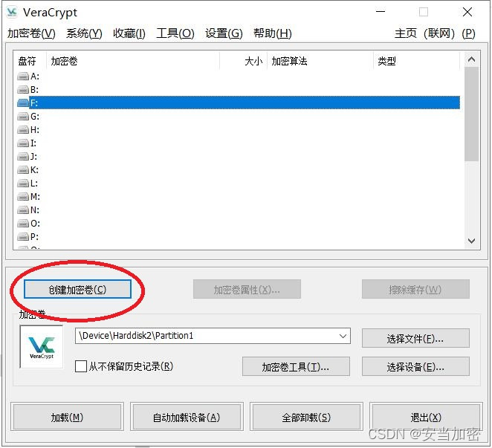The image size is (492, 448).
Task: Click the drive icon for N:
Action: (x=23, y=210)
